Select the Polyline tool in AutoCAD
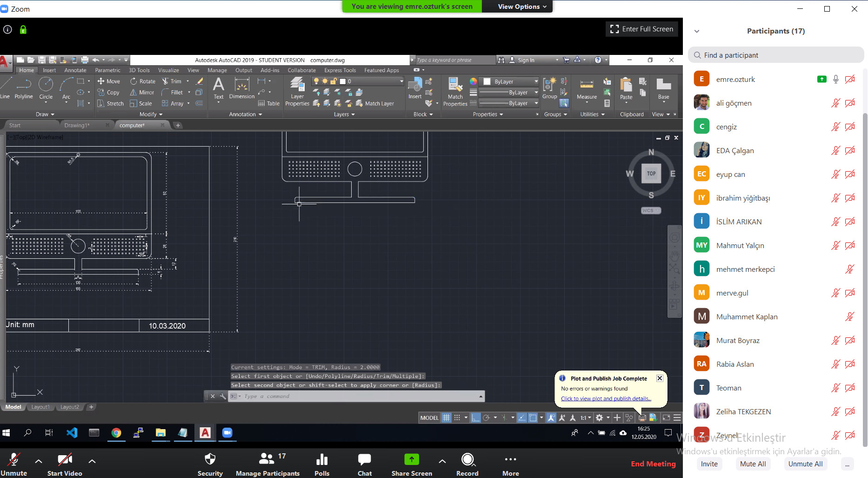 (23, 88)
